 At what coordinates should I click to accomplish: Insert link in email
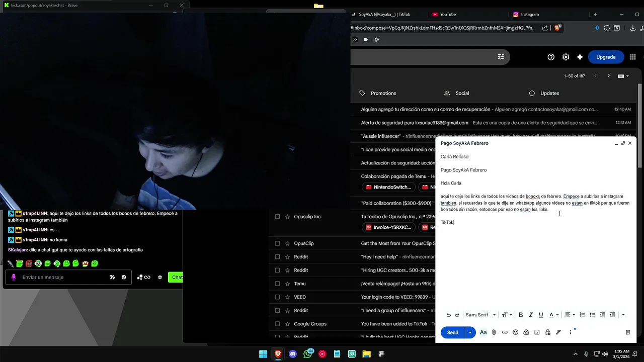pyautogui.click(x=505, y=332)
